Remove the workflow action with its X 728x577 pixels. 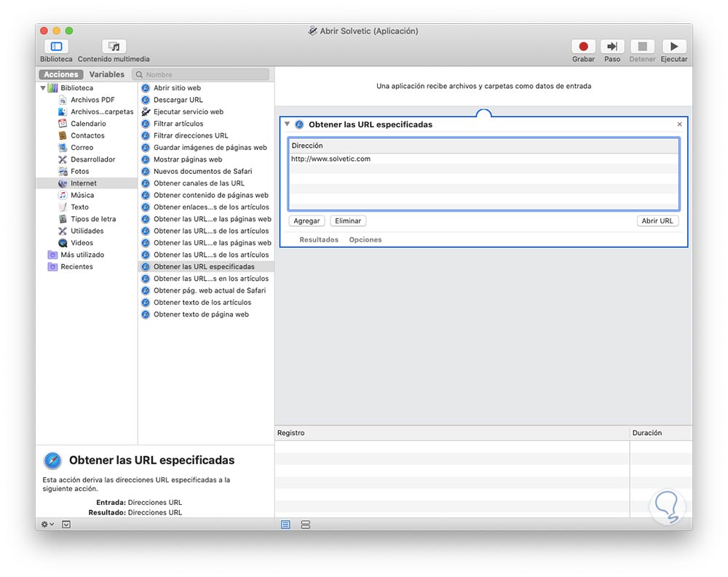click(679, 124)
